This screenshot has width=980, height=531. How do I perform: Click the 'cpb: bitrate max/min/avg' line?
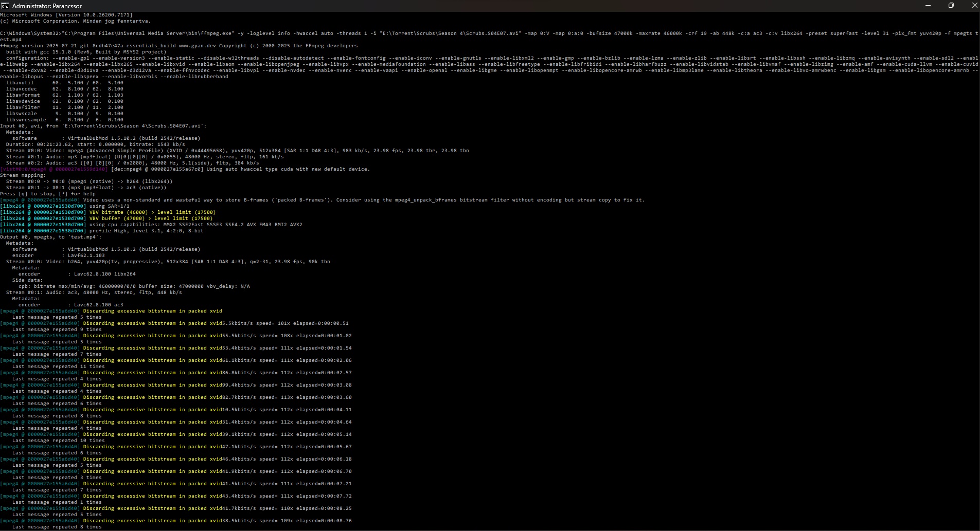134,286
